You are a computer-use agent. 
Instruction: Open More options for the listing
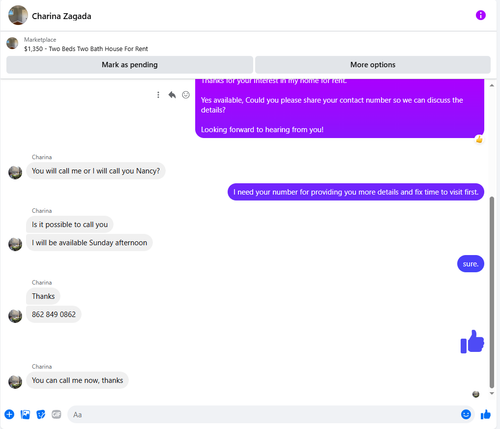pos(373,65)
